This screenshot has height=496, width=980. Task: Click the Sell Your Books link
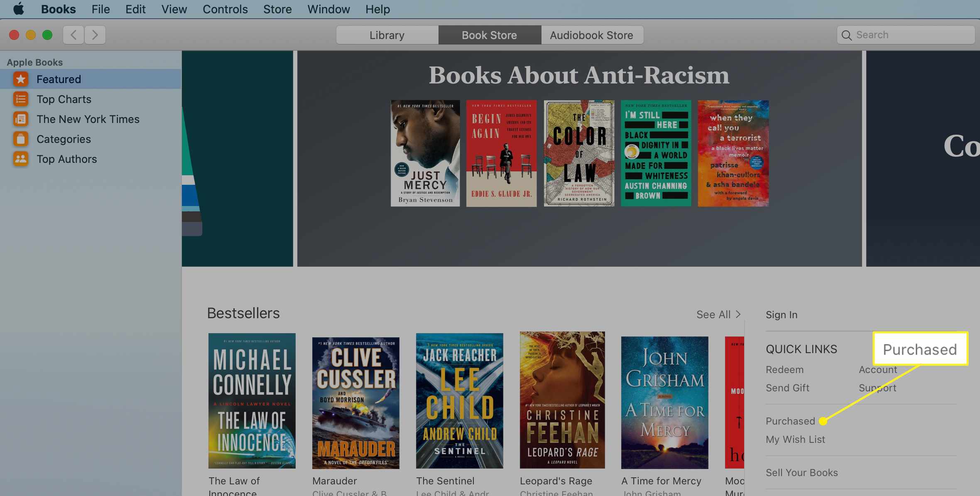pos(801,472)
